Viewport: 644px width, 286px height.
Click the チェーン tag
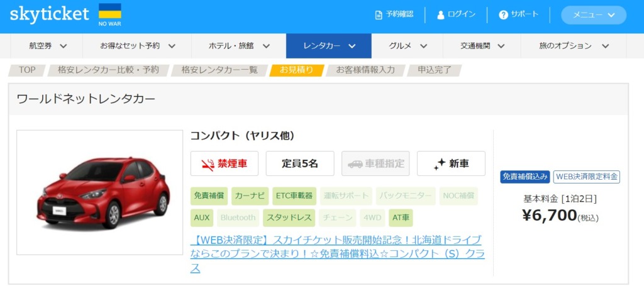coord(337,218)
